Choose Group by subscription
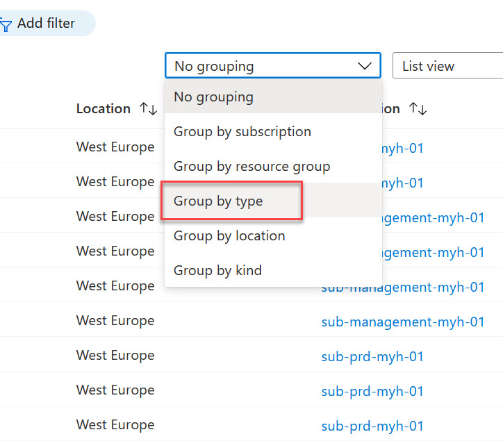The image size is (503, 448). (x=242, y=131)
